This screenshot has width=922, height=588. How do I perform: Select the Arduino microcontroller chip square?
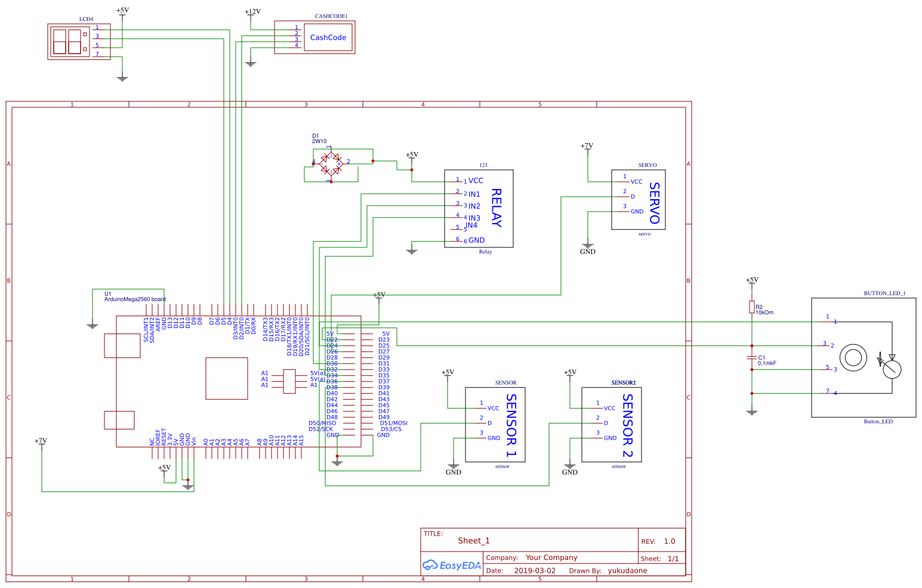(227, 378)
